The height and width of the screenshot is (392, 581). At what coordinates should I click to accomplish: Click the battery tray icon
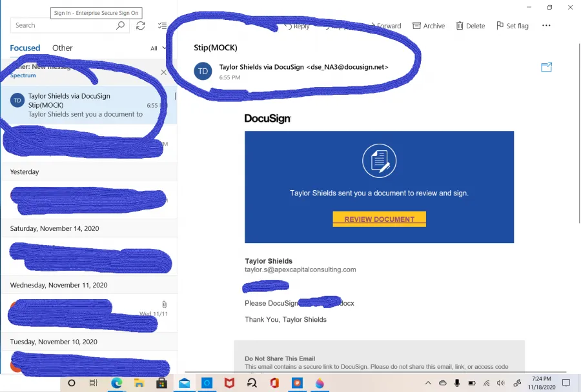(x=472, y=383)
